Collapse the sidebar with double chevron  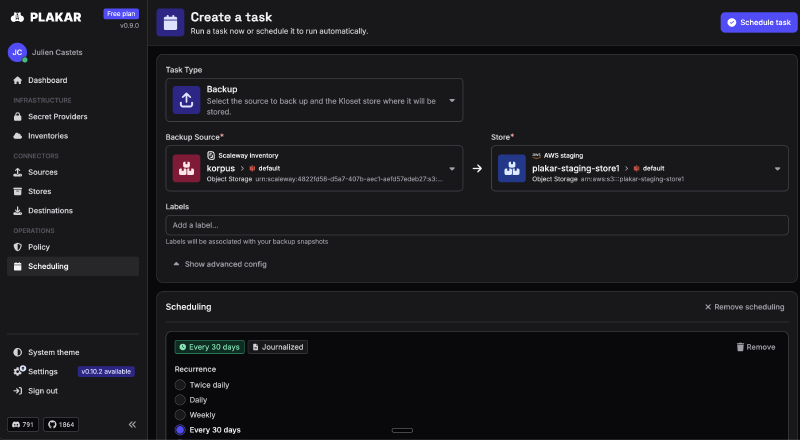[132, 424]
